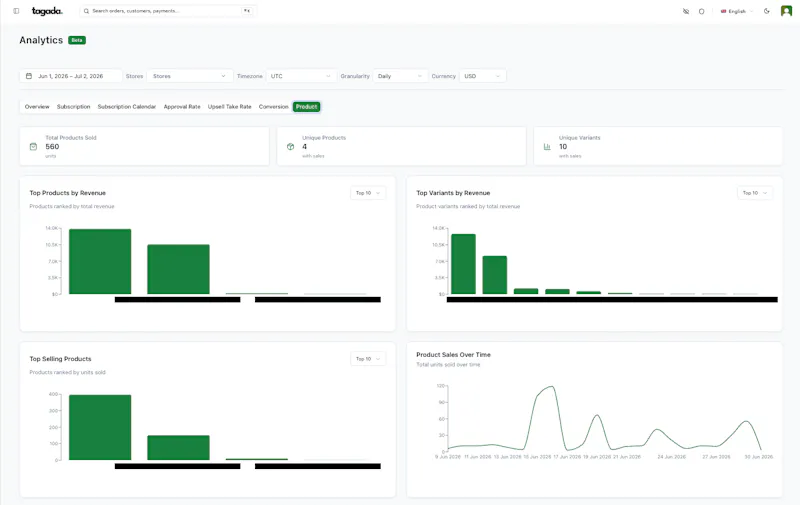Switch to the Conversion tab
800x505 pixels.
[273, 107]
